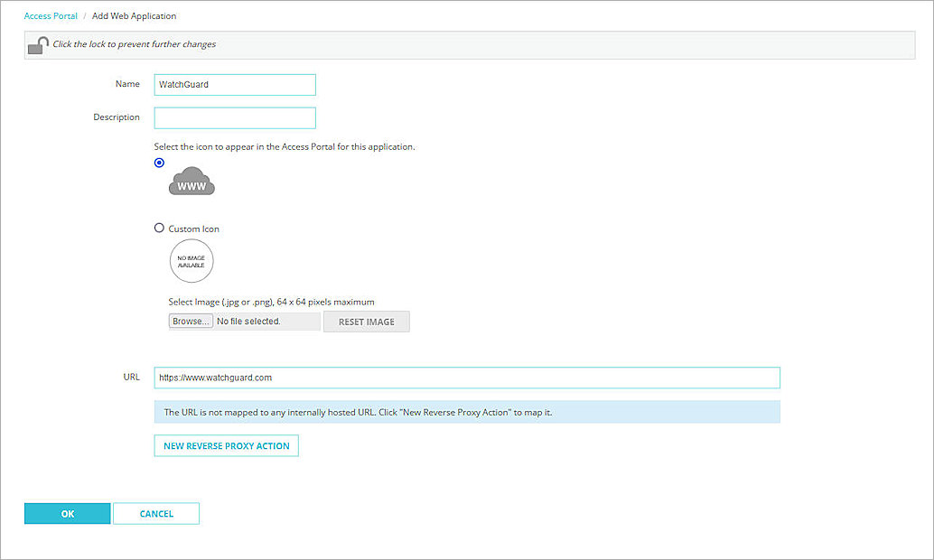Click NEW REVERSE PROXY ACTION
Screen dimensions: 934x560
pyautogui.click(x=226, y=445)
